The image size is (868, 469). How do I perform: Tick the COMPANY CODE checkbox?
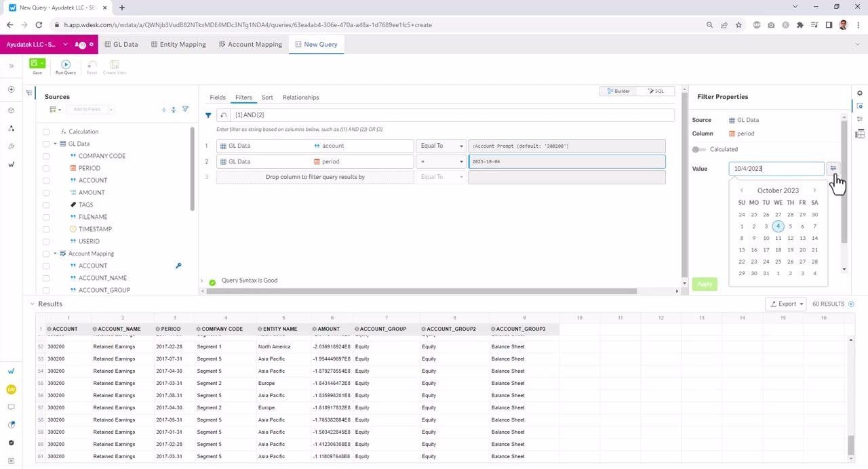pos(46,156)
